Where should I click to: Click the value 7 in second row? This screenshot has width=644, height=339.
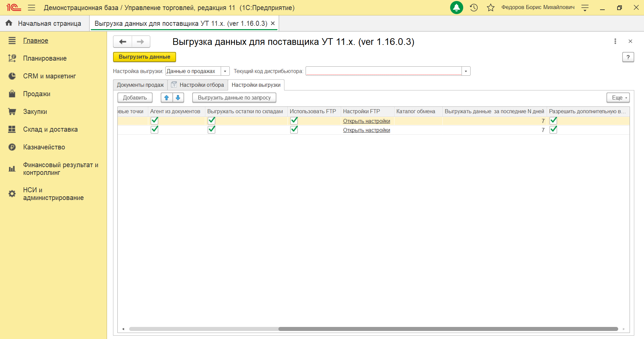tap(543, 130)
